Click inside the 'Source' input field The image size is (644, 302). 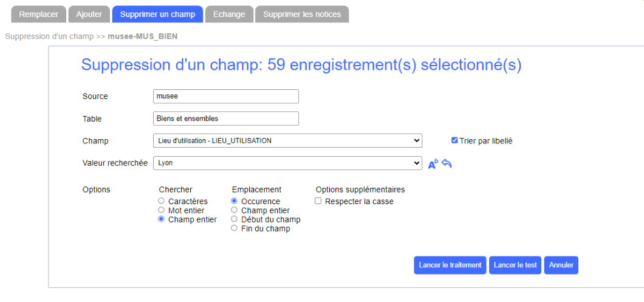point(226,96)
